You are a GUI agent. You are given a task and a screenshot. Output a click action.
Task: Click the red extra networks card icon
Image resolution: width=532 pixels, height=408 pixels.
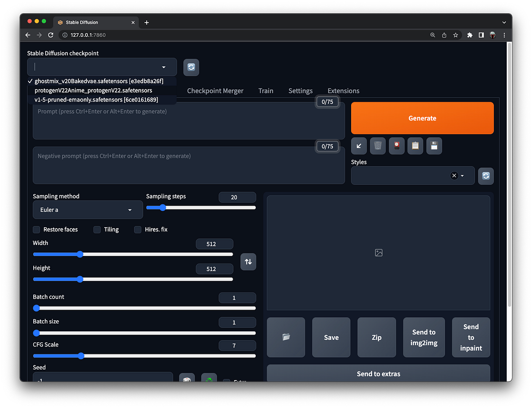click(x=396, y=146)
